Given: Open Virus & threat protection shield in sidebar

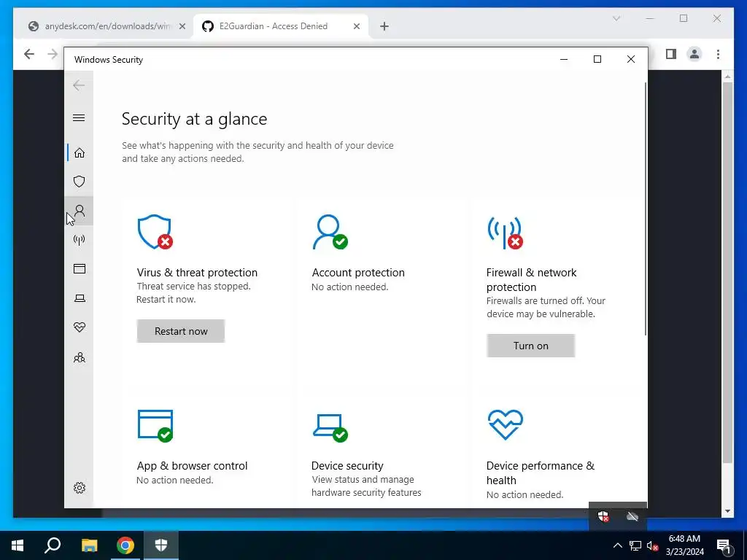Looking at the screenshot, I should point(79,182).
